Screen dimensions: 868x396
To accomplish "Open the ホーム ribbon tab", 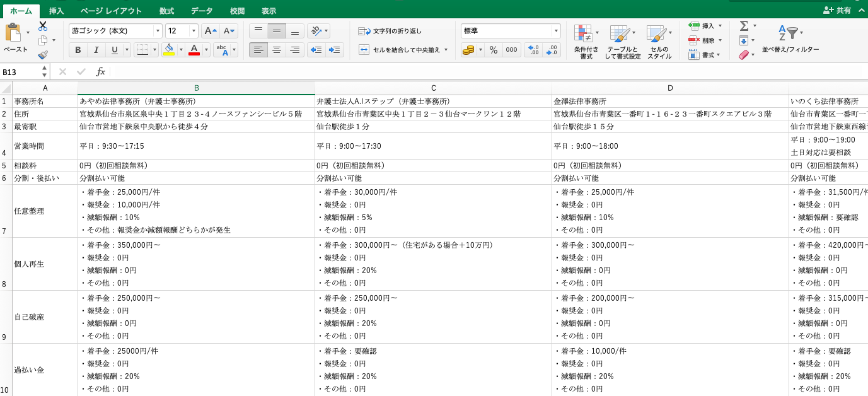I will (21, 11).
